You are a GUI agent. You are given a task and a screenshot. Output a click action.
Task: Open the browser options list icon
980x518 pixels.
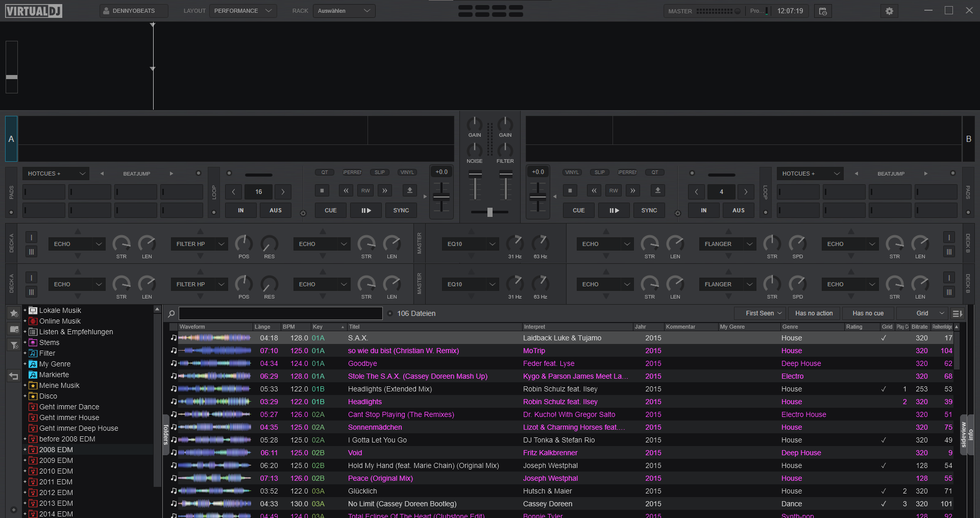[x=958, y=313]
